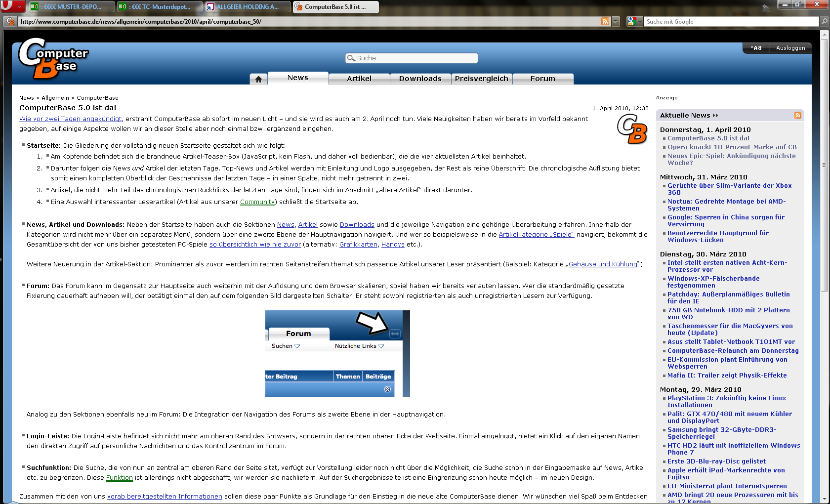Viewport: 830px width, 504px height.
Task: Open the Google search engine dropdown
Action: click(635, 21)
